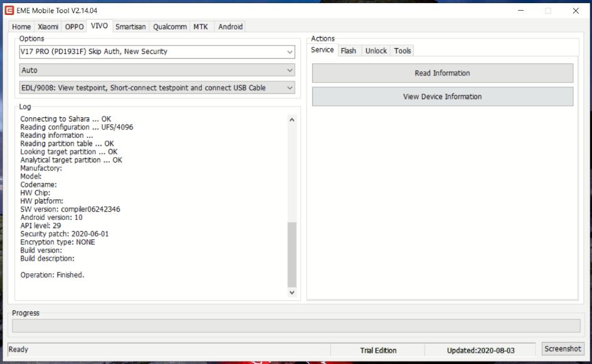Click the Screenshot button
This screenshot has height=364, width=592.
(x=563, y=349)
